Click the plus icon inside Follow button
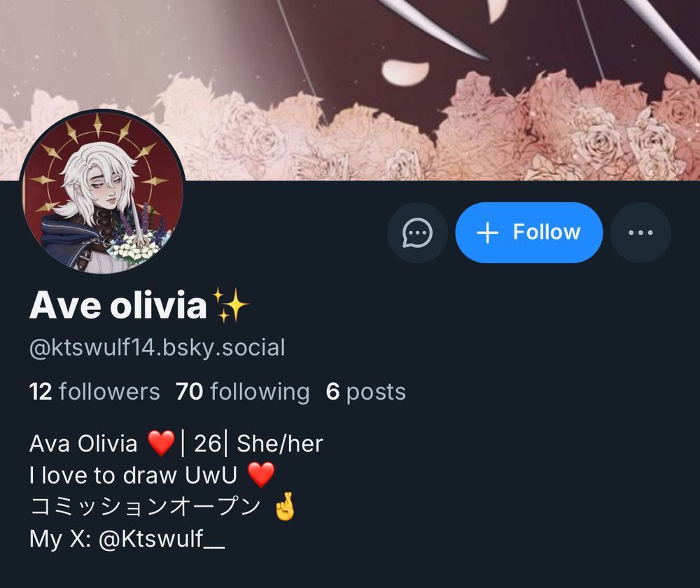Image resolution: width=700 pixels, height=588 pixels. click(x=487, y=232)
